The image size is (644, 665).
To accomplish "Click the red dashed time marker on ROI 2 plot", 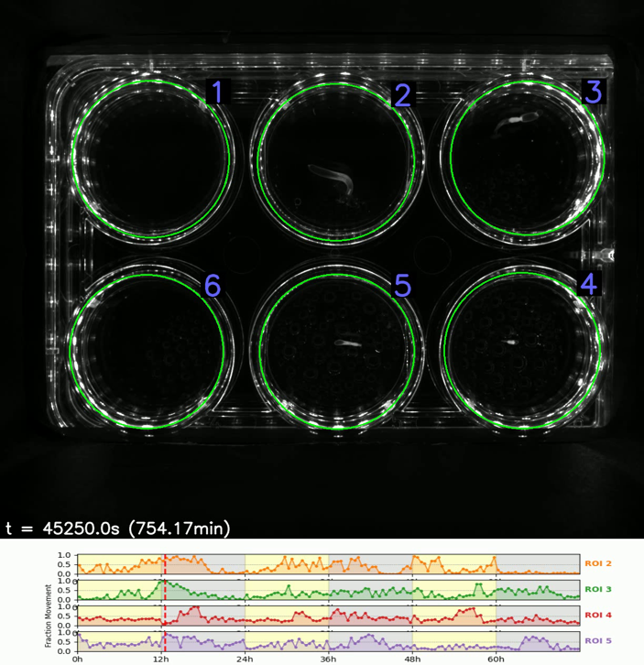I will click(x=165, y=564).
